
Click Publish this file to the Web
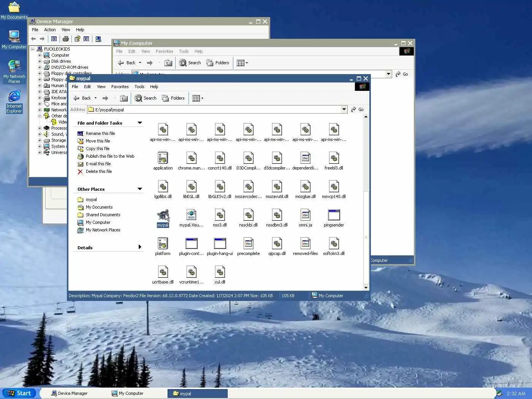click(110, 156)
